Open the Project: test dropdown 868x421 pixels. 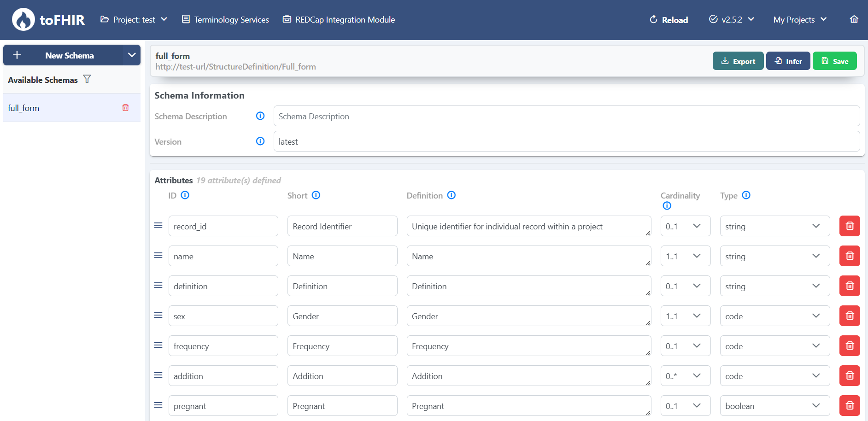coord(134,19)
